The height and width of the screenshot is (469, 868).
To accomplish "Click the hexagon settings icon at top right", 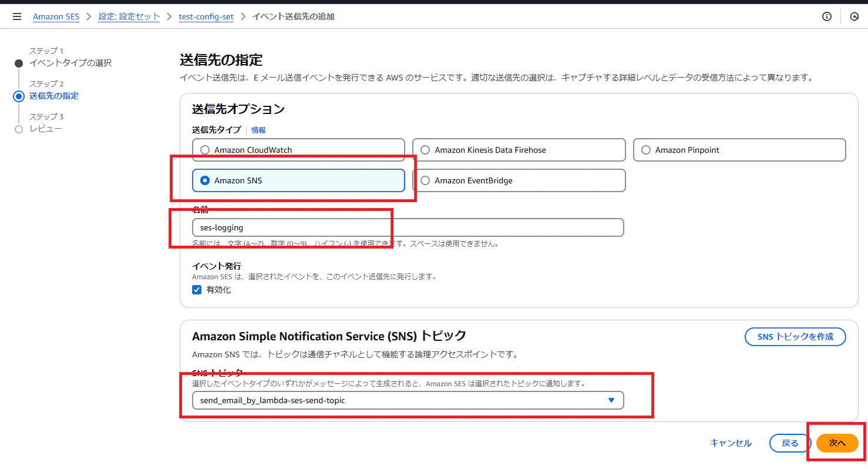I will tap(854, 16).
